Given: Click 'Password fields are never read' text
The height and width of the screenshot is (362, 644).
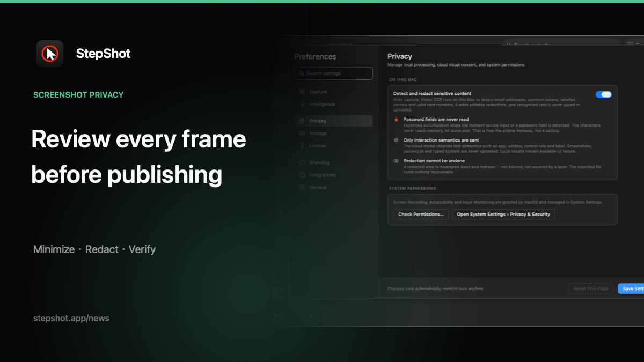Looking at the screenshot, I should (436, 120).
